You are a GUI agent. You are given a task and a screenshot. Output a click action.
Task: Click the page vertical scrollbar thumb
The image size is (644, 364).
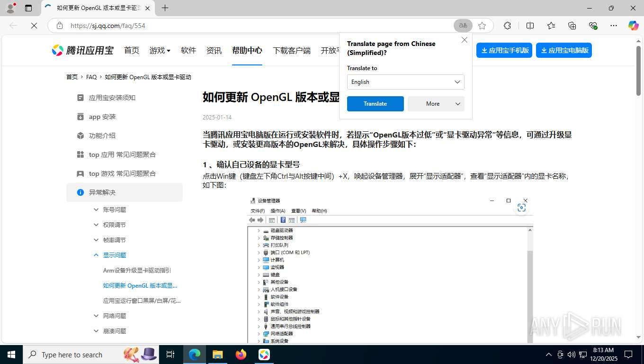638,70
